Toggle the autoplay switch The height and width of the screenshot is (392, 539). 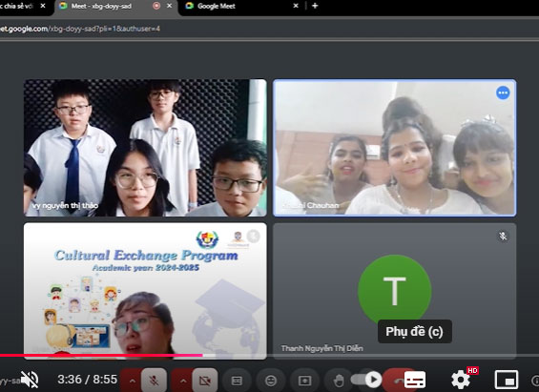366,380
